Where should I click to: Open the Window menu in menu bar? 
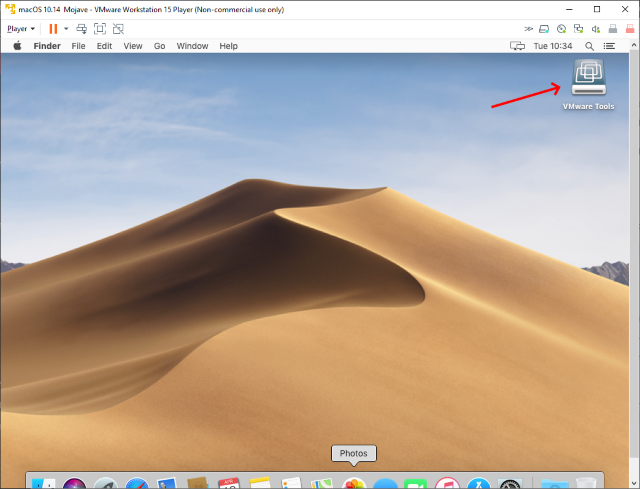tap(192, 46)
